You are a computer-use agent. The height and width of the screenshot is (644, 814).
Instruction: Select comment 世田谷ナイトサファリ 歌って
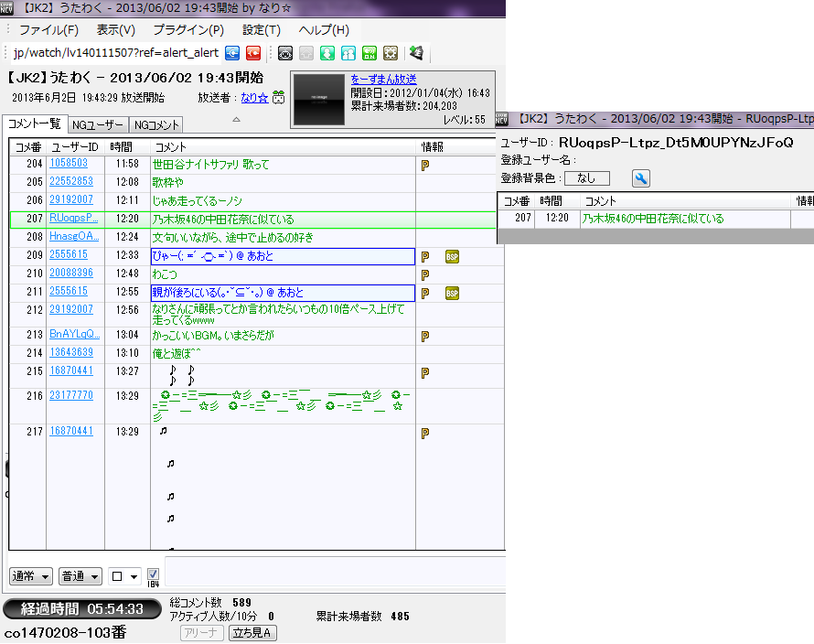210,165
